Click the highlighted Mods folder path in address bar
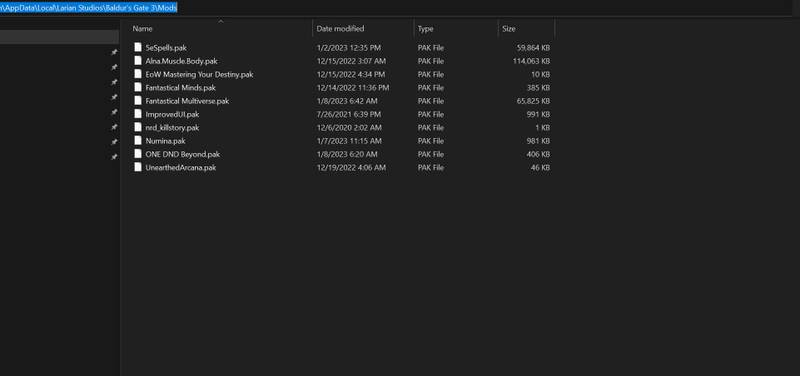The image size is (800, 376). coord(88,8)
